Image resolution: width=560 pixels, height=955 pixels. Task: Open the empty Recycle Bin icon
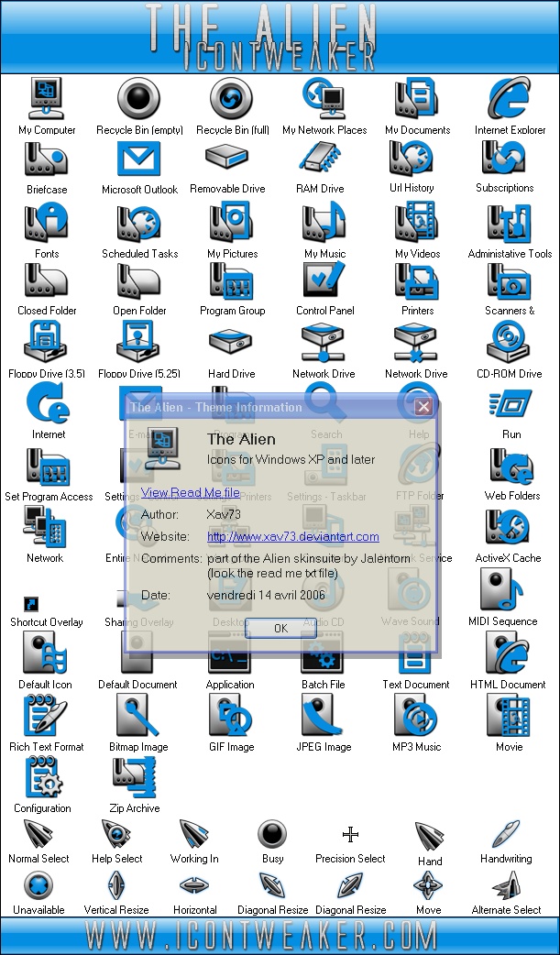click(139, 98)
